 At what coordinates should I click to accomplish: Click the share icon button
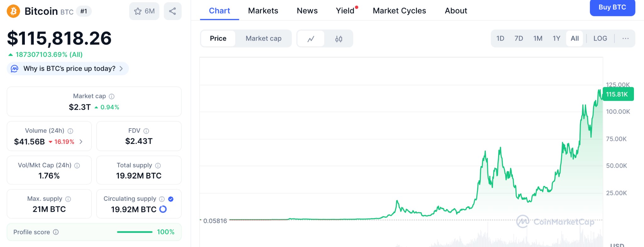click(172, 11)
